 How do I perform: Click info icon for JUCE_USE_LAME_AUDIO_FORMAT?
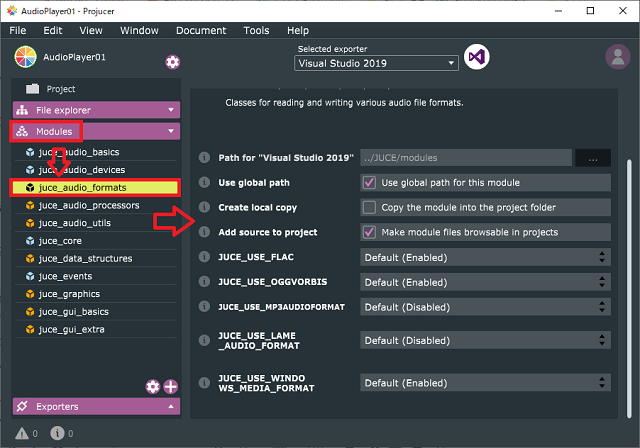coord(204,340)
